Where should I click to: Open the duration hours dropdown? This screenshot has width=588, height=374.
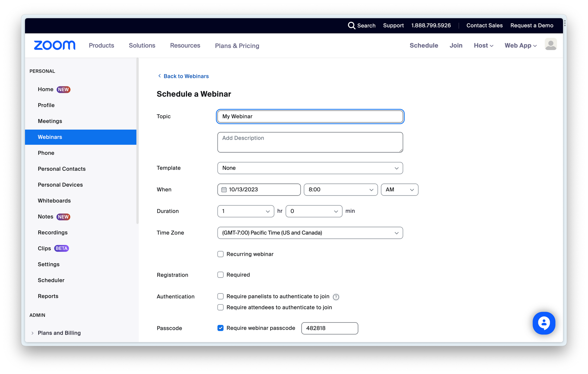(x=246, y=211)
